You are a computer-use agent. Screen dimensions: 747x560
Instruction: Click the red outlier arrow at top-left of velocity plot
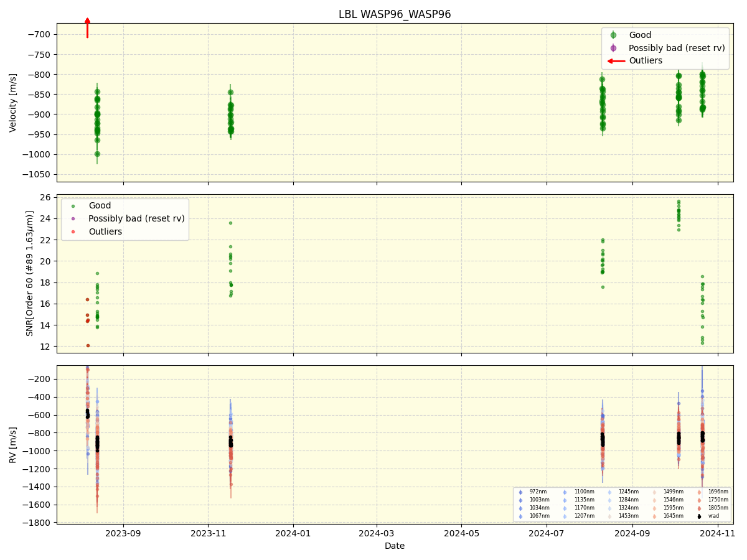pyautogui.click(x=87, y=28)
